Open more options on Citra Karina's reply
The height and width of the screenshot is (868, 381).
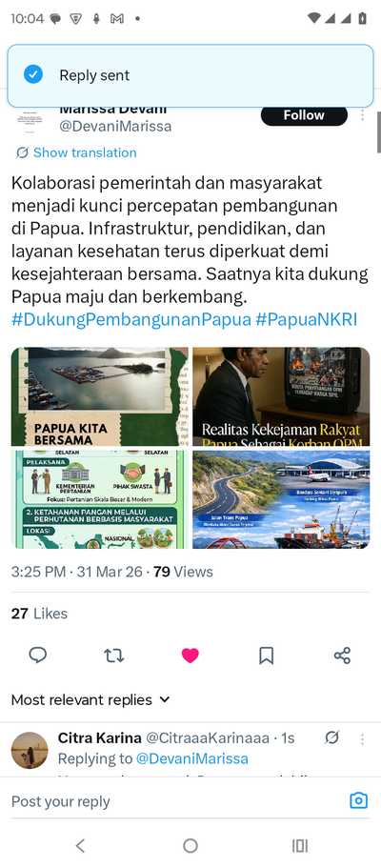(x=363, y=739)
